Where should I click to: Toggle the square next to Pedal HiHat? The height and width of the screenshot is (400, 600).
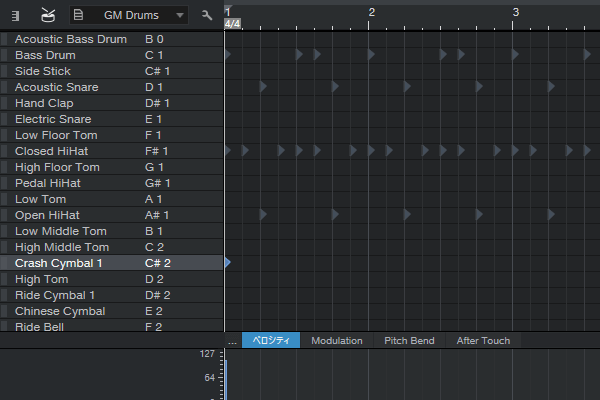[5, 183]
